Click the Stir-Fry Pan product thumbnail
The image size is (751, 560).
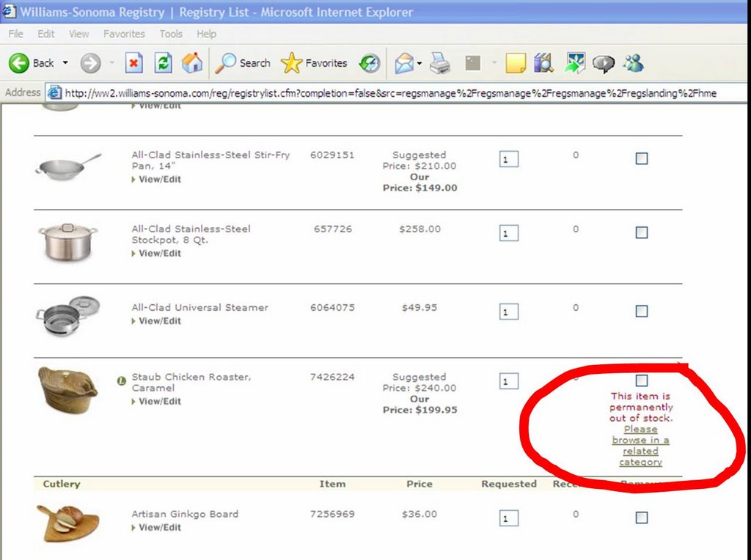click(68, 166)
